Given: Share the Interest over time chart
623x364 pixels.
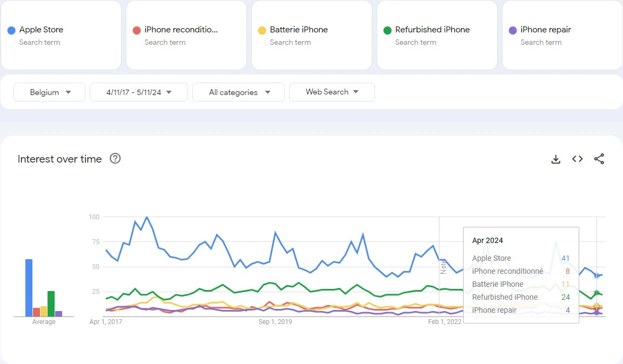Looking at the screenshot, I should (599, 159).
